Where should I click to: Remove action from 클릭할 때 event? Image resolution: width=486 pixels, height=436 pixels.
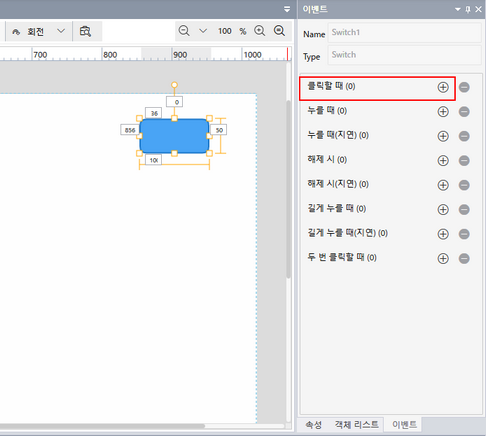coord(464,87)
